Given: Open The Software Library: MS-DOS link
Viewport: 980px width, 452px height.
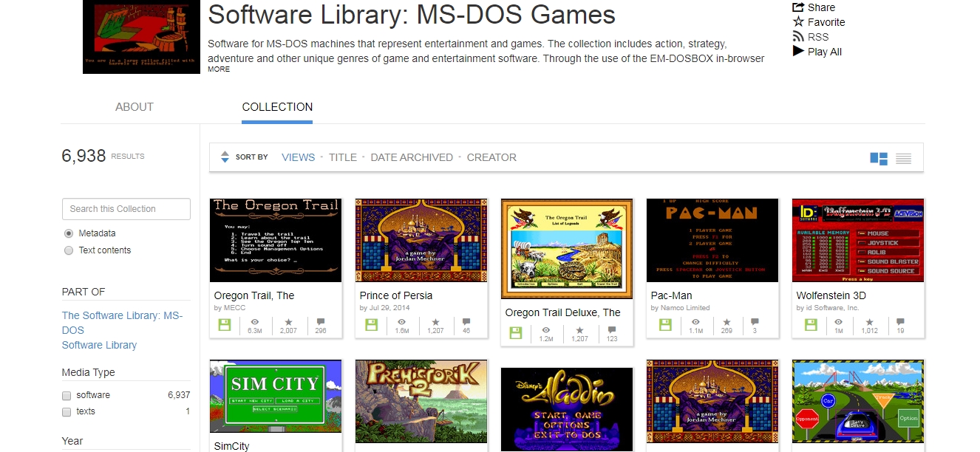Looking at the screenshot, I should 122,323.
